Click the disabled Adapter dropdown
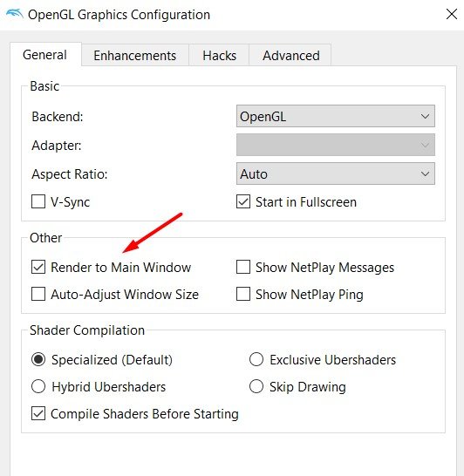 [336, 145]
